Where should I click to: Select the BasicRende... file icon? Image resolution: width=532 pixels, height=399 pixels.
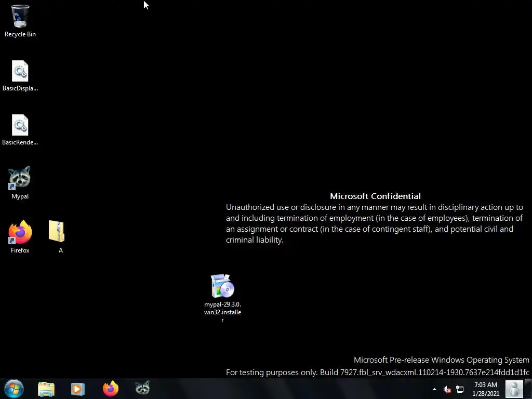tap(20, 129)
